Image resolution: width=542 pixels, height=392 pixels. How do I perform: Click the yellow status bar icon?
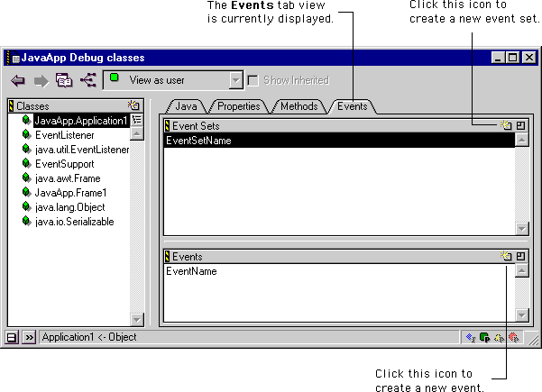tap(499, 338)
